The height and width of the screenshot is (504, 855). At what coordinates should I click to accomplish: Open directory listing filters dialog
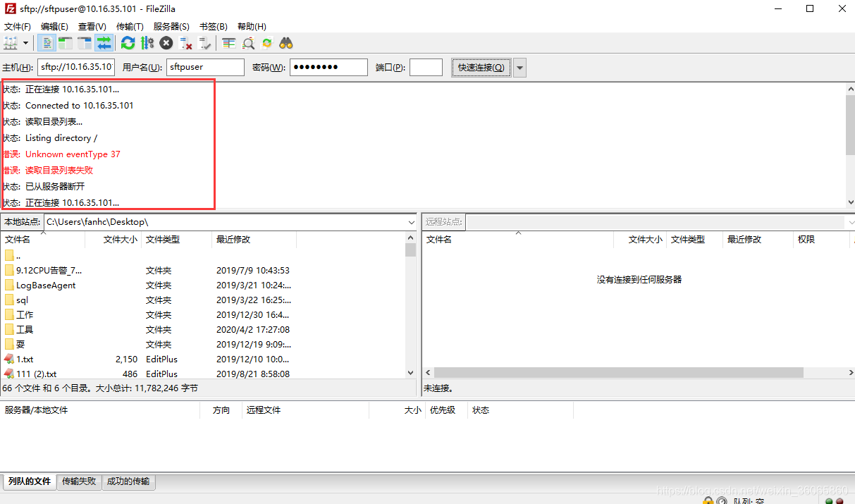(229, 43)
